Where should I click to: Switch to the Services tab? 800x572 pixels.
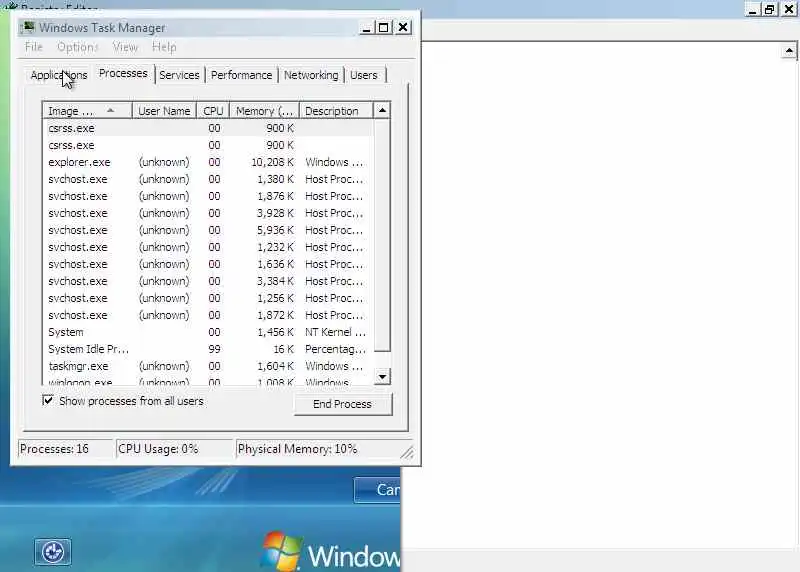click(x=179, y=75)
